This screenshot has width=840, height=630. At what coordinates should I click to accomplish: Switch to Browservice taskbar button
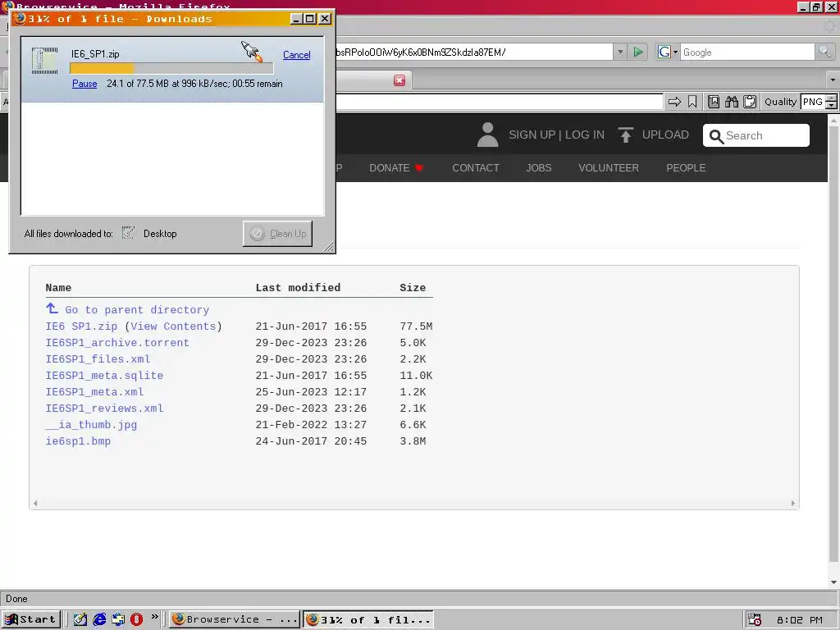point(235,620)
